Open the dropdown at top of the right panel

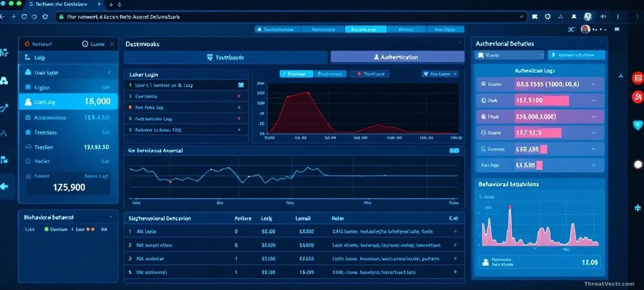click(509, 55)
